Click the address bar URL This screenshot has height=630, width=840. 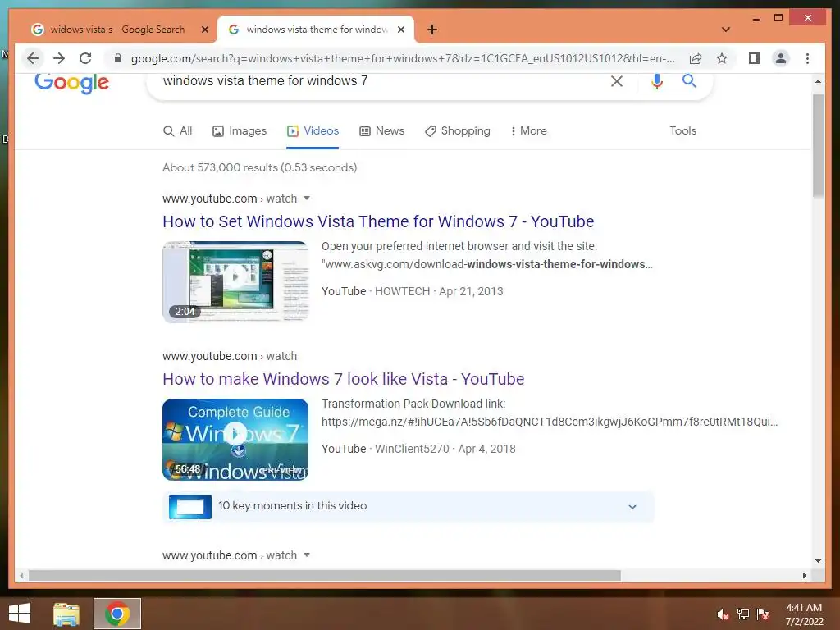(x=403, y=58)
